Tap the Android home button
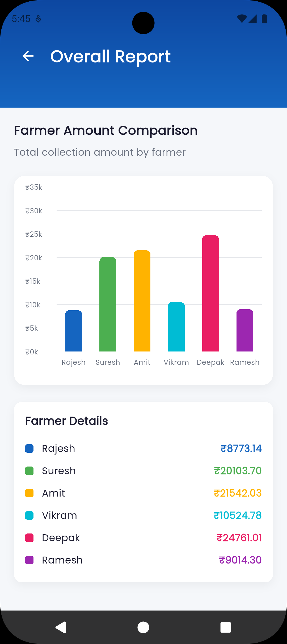The height and width of the screenshot is (644, 287). (x=143, y=628)
